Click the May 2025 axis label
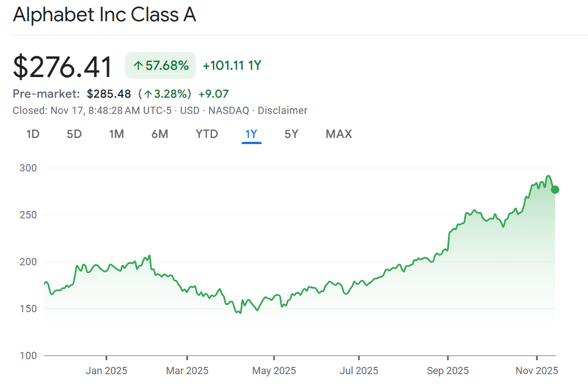The width and height of the screenshot is (588, 387). point(274,371)
